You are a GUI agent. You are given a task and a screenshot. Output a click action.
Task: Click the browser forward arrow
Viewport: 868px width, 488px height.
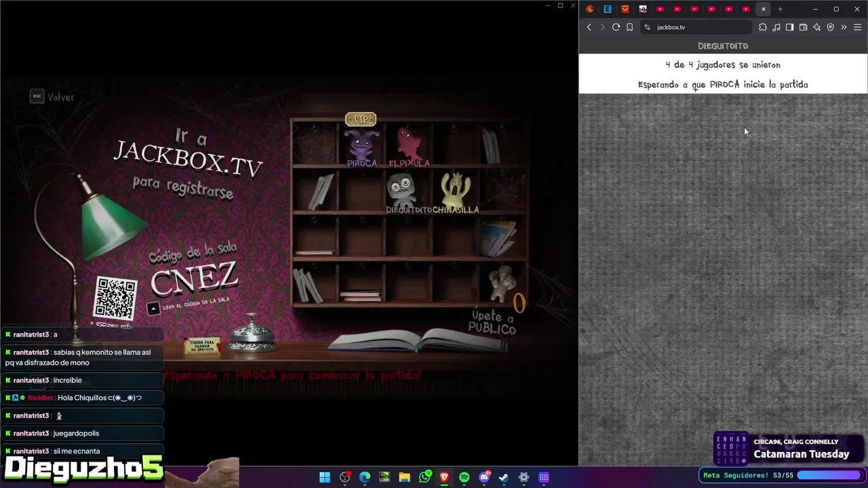(x=602, y=27)
